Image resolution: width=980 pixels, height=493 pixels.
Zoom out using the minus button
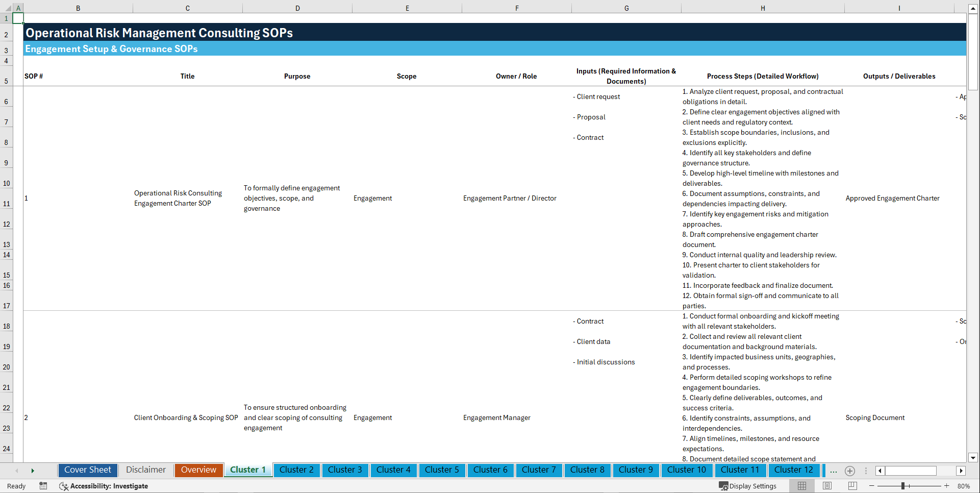click(x=872, y=486)
